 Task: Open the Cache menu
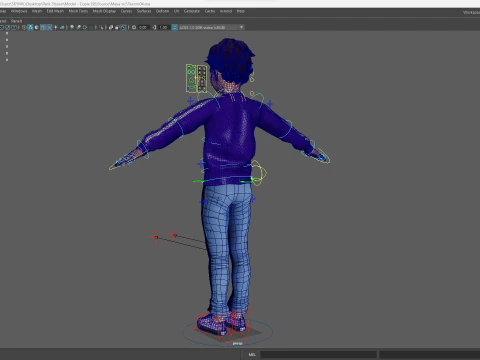[x=210, y=11]
